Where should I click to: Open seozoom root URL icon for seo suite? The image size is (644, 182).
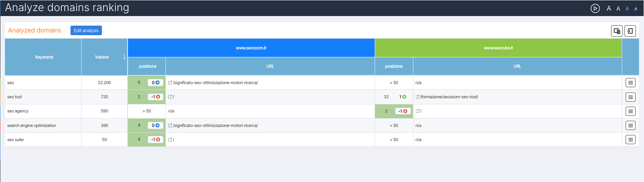click(x=170, y=140)
